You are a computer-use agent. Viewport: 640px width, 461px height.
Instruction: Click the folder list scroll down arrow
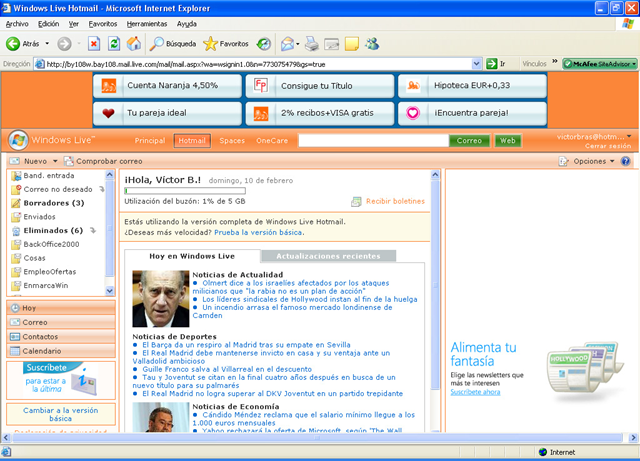[110, 291]
